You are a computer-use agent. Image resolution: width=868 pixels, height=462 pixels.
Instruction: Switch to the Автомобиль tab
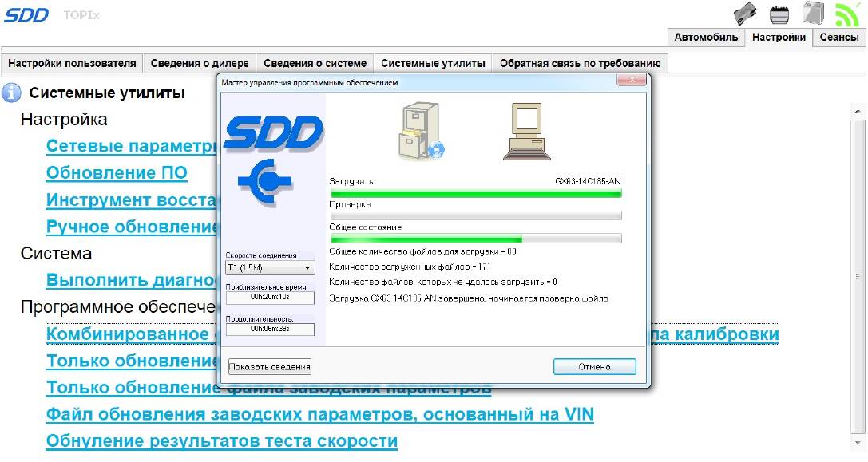706,37
